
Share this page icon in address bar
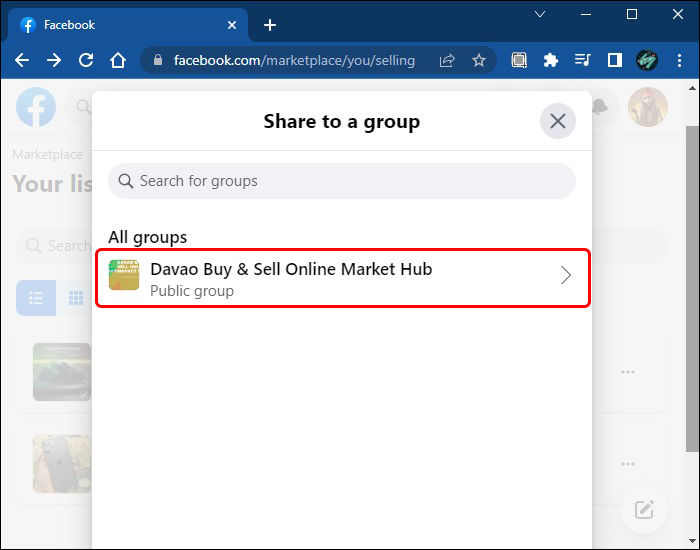[x=447, y=60]
